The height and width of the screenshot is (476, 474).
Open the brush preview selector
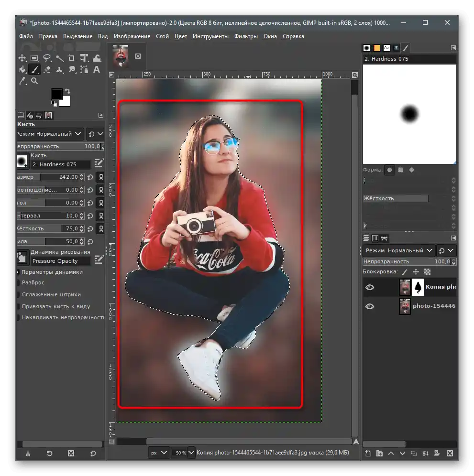pyautogui.click(x=22, y=161)
